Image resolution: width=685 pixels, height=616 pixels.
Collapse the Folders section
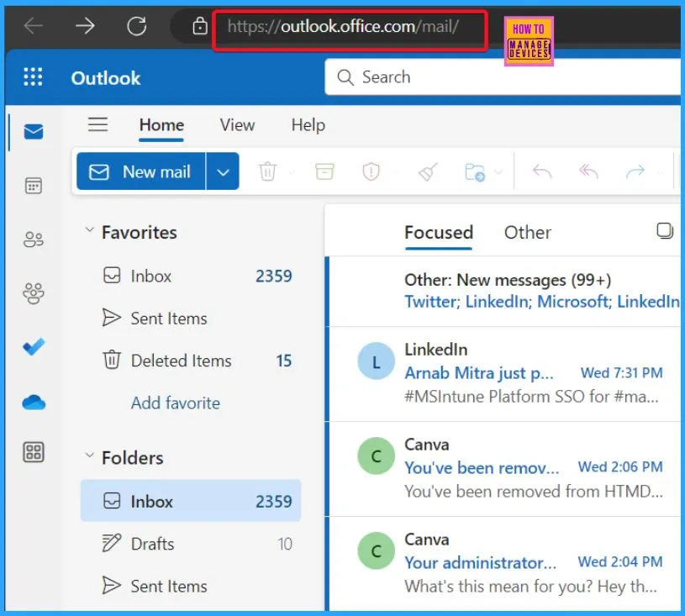pos(89,455)
